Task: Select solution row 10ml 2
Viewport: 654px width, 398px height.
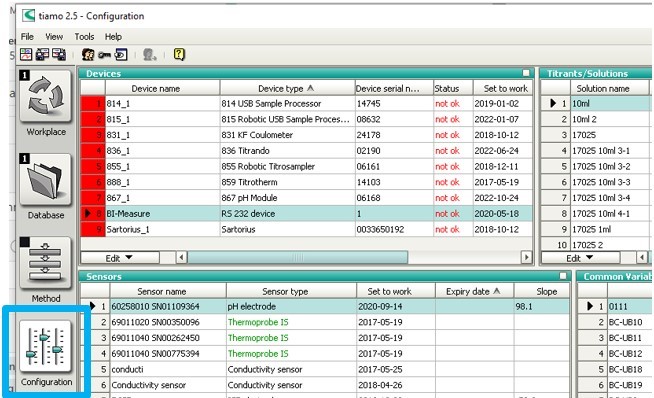Action: pos(596,119)
